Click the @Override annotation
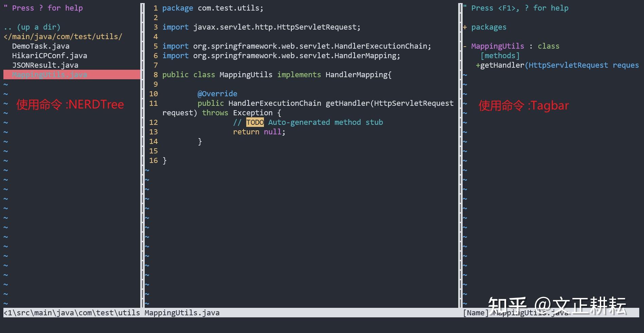This screenshot has width=644, height=333. pyautogui.click(x=217, y=94)
